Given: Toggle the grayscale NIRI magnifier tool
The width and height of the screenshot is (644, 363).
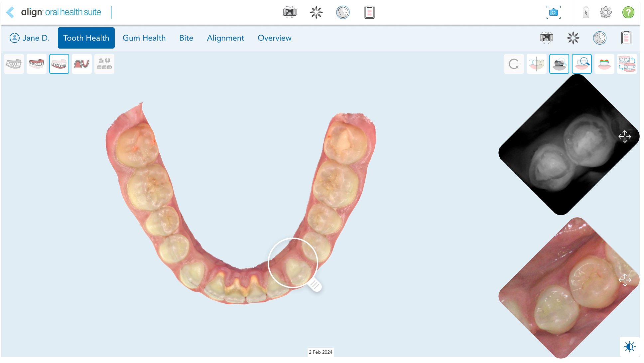Looking at the screenshot, I should tap(559, 64).
